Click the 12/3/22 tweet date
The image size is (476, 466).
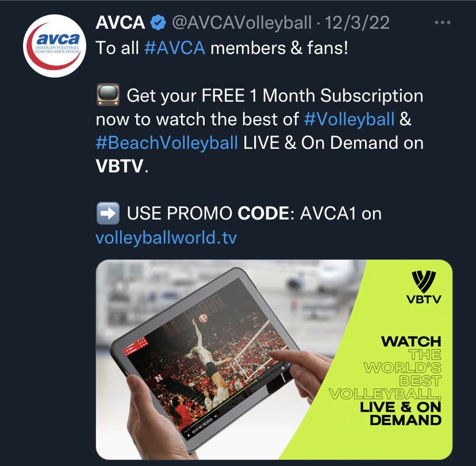point(358,23)
